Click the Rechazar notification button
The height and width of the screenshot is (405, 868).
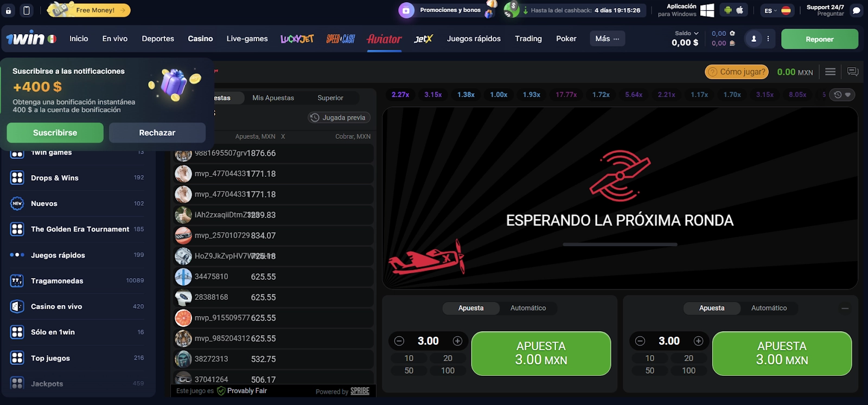pos(157,133)
